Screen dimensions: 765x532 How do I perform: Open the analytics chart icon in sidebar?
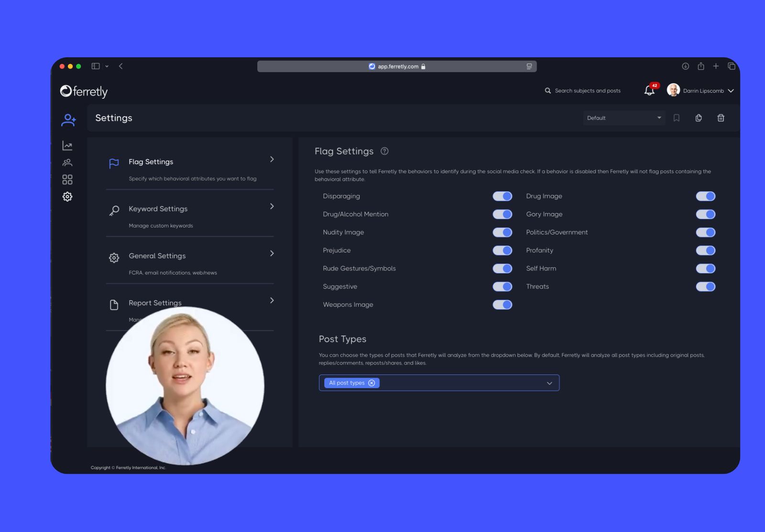pos(67,145)
